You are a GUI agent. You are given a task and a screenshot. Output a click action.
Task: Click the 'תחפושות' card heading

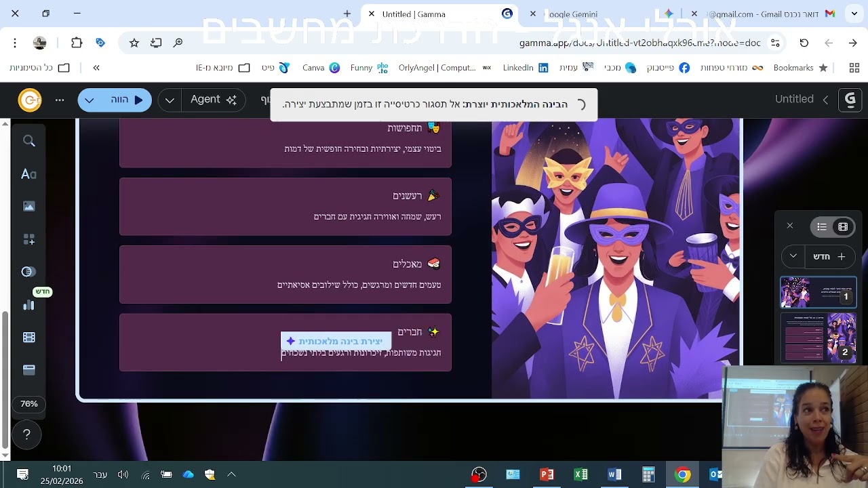point(404,128)
